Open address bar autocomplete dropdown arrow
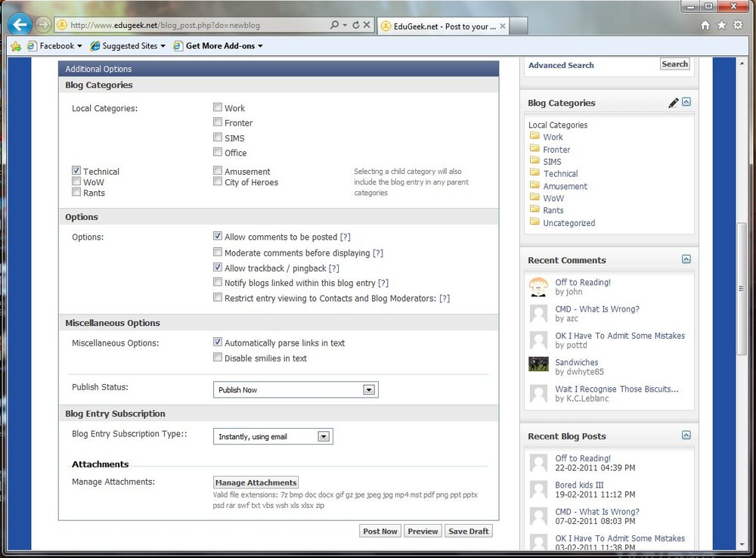The height and width of the screenshot is (558, 756). point(345,25)
